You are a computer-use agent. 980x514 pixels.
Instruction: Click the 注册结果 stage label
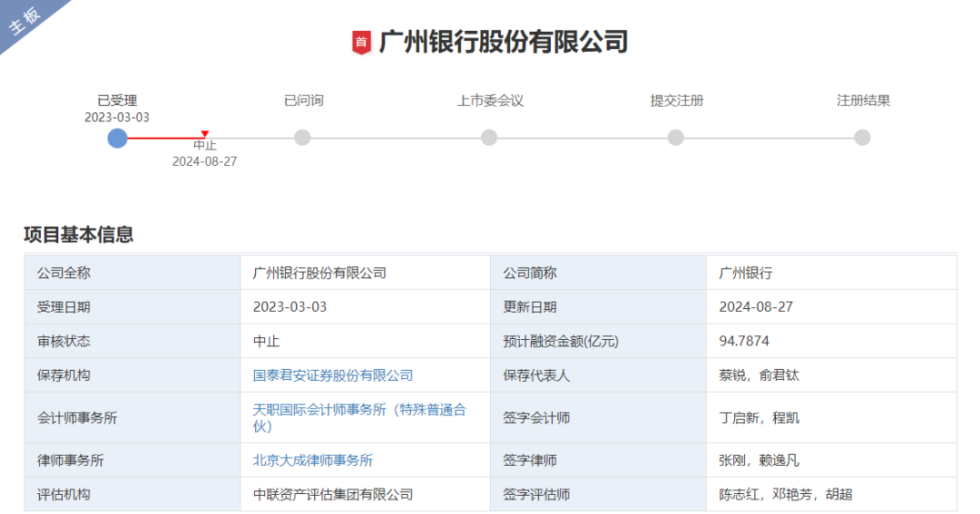point(863,101)
